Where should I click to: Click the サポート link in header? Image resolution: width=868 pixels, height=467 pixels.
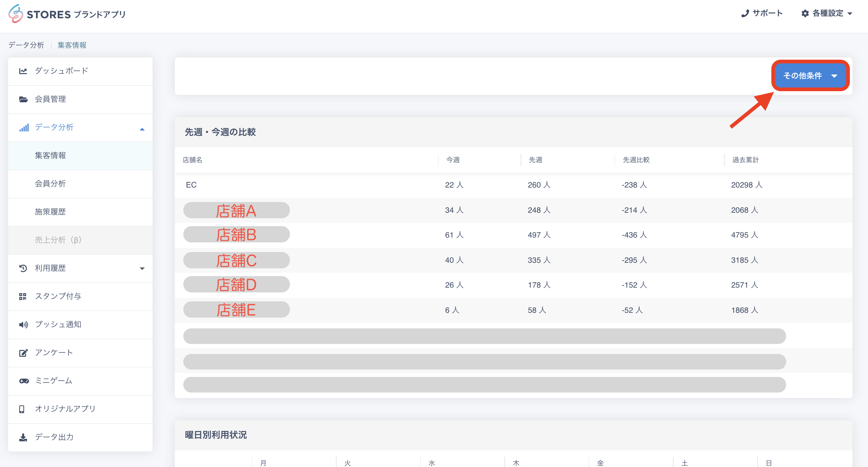click(762, 13)
